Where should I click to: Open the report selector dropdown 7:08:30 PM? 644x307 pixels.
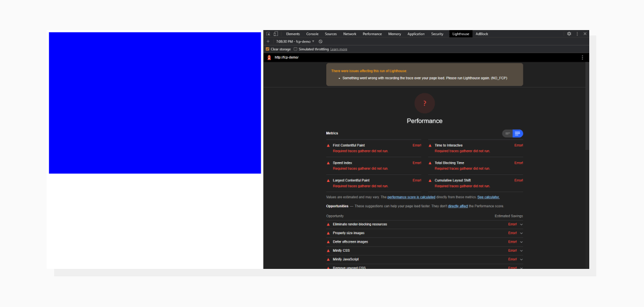tap(295, 41)
